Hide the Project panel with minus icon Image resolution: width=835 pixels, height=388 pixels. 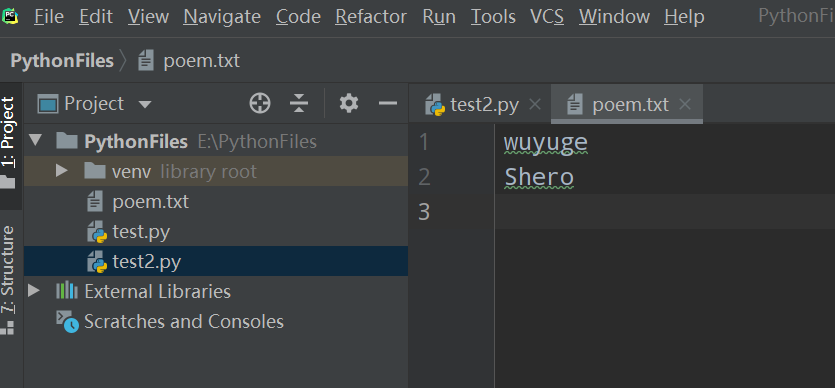[x=388, y=103]
